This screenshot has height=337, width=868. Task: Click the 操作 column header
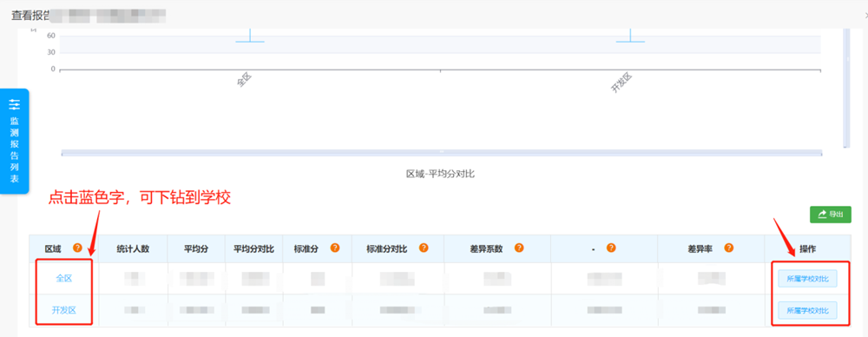point(807,248)
